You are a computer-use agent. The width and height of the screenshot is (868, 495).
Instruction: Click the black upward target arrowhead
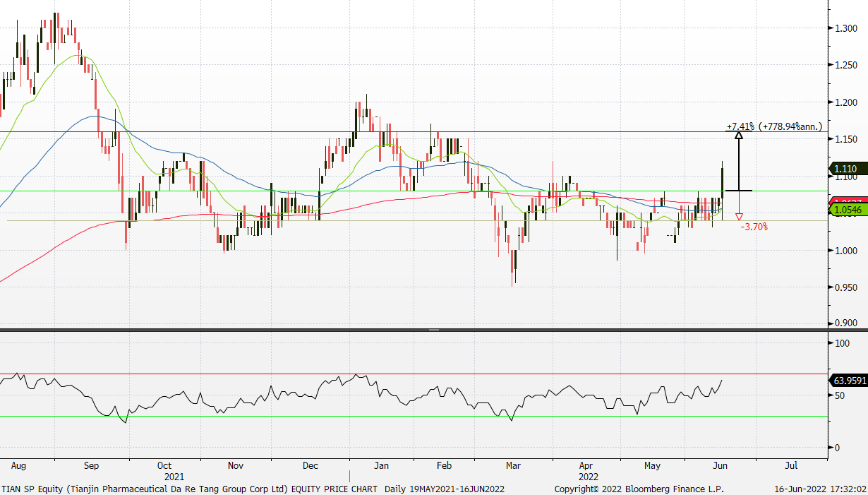[x=739, y=135]
